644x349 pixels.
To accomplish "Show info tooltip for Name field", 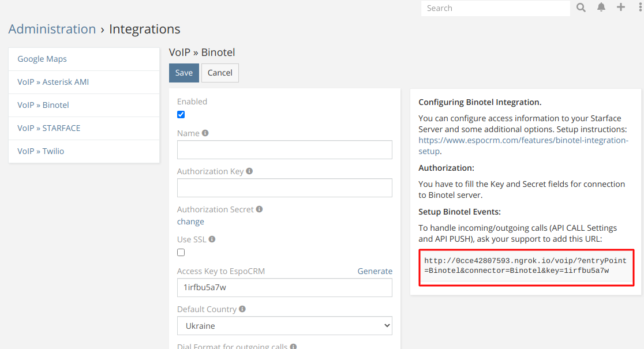I will click(205, 133).
